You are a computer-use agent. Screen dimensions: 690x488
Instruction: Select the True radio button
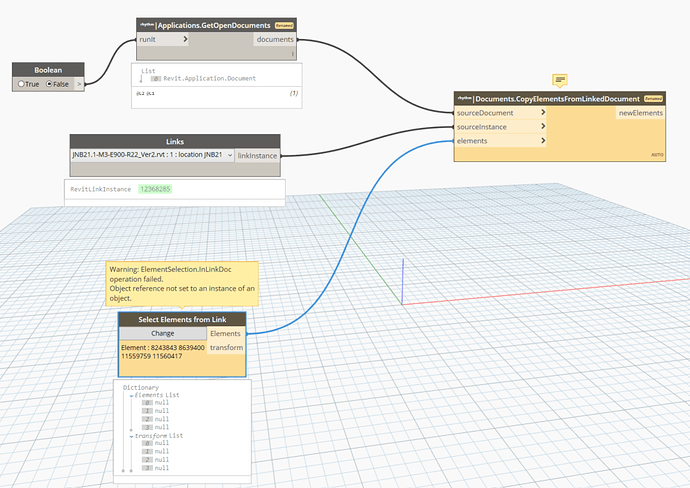(23, 85)
